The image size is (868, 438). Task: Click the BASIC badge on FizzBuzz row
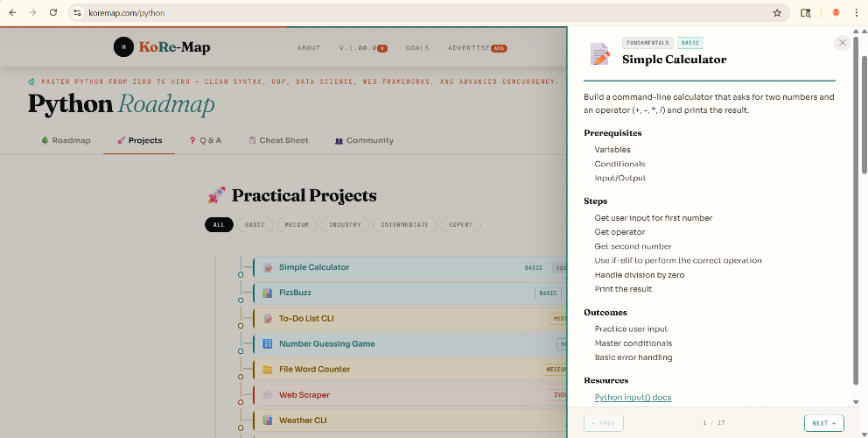[548, 293]
